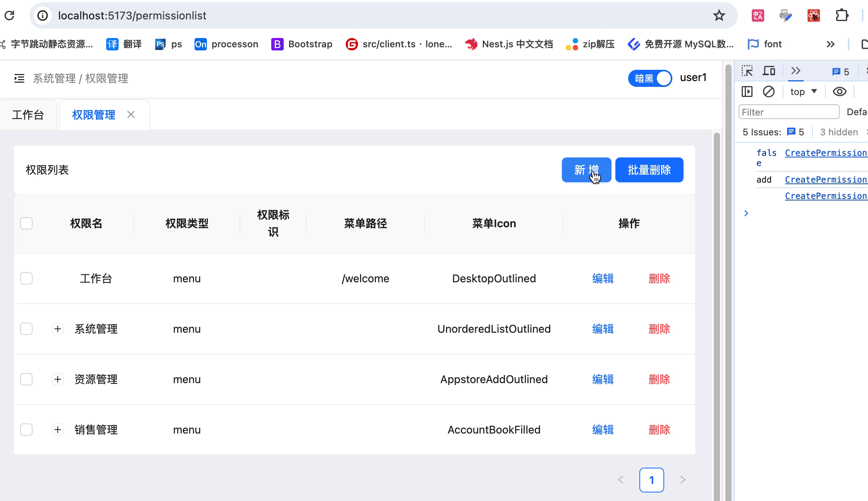Click the console live expression eye icon
Screen dimensions: 868x501
(839, 92)
